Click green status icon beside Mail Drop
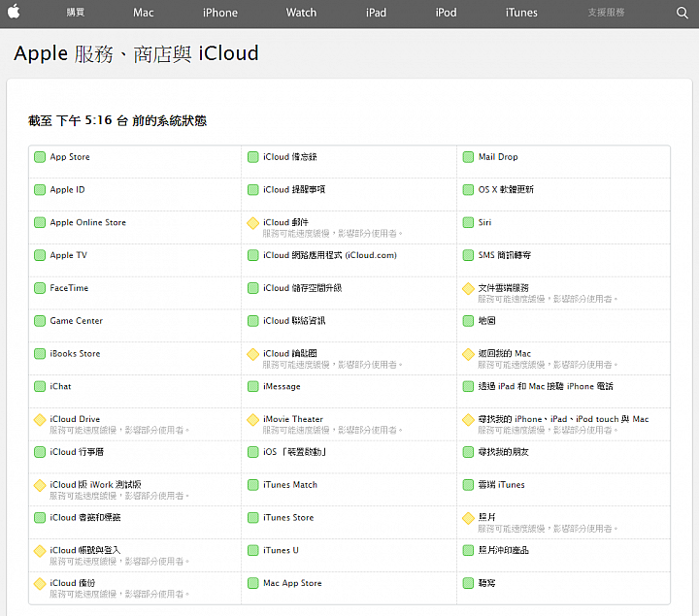The image size is (699, 616). pos(468,157)
